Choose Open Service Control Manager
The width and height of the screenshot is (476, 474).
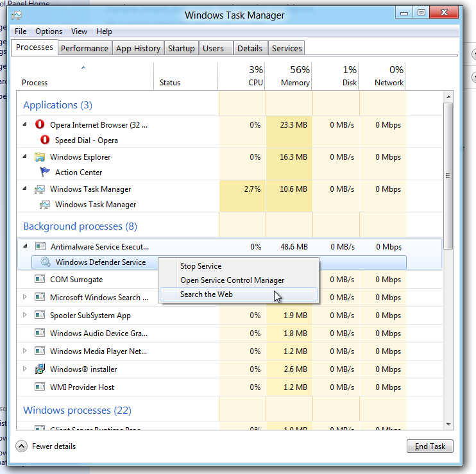(239, 280)
